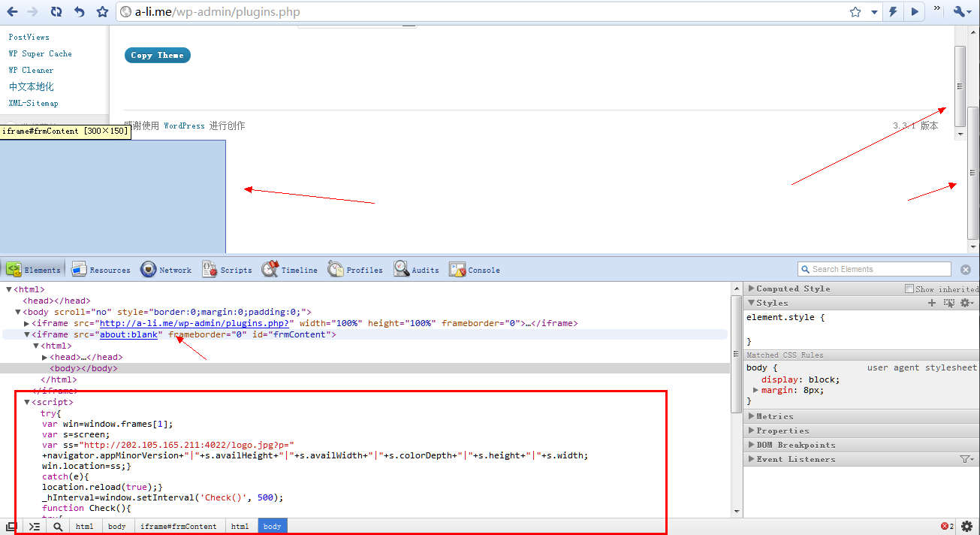Viewport: 980px width, 535px height.
Task: Switch to the Elements panel
Action: pyautogui.click(x=34, y=270)
